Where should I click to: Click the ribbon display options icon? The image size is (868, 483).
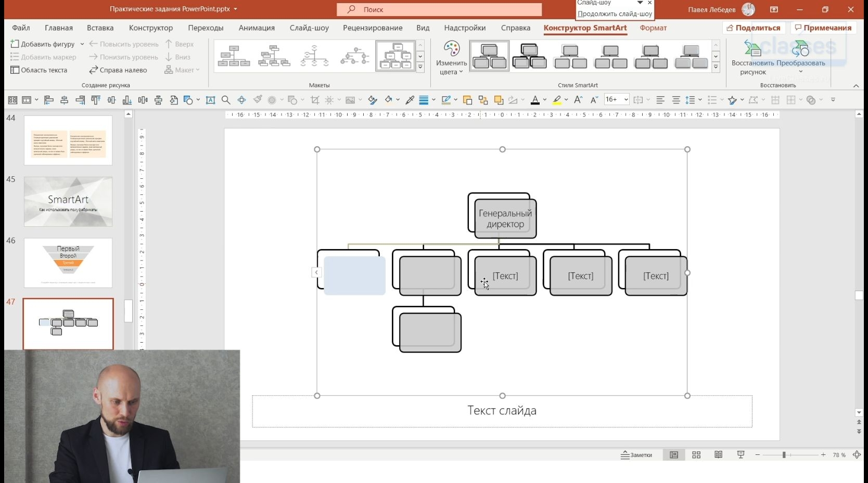pos(774,9)
